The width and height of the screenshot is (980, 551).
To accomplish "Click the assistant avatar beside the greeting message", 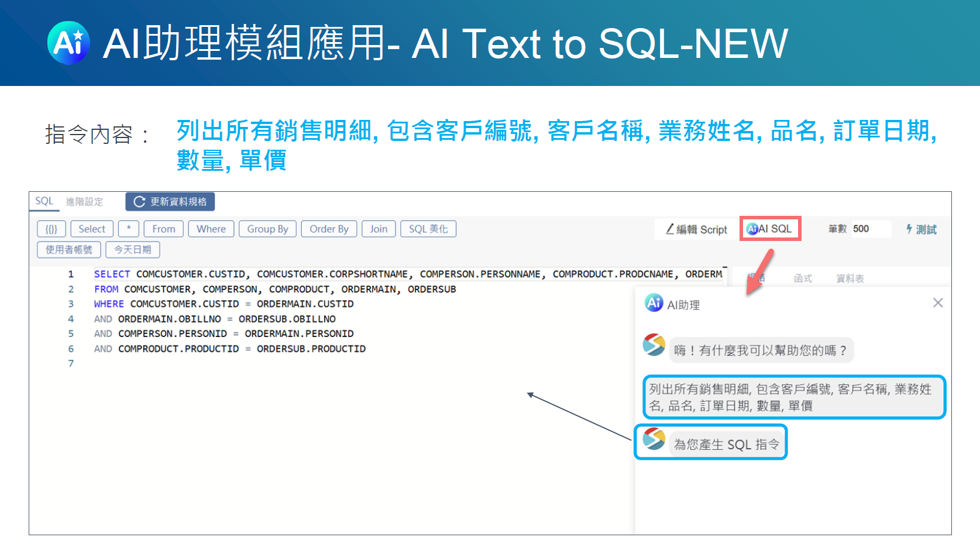I will coord(654,346).
